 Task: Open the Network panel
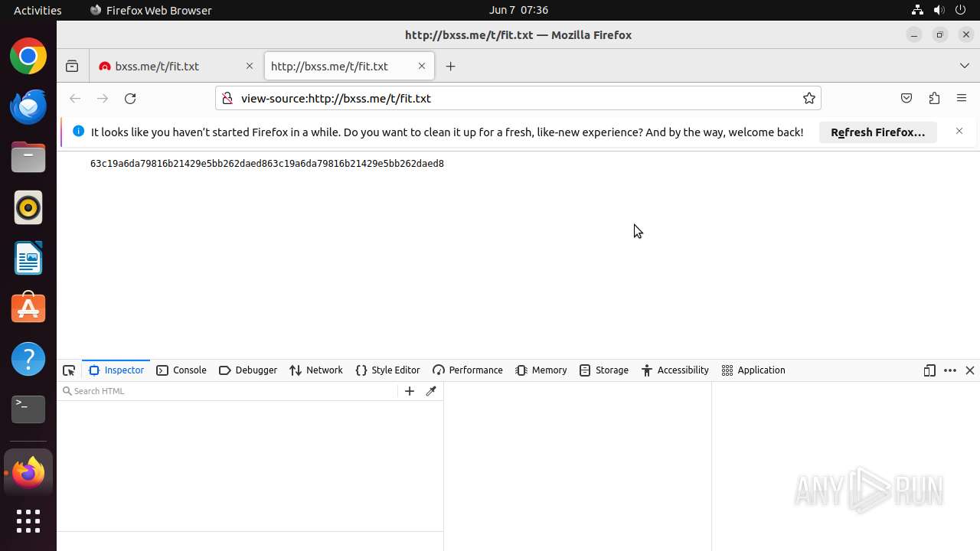[316, 370]
